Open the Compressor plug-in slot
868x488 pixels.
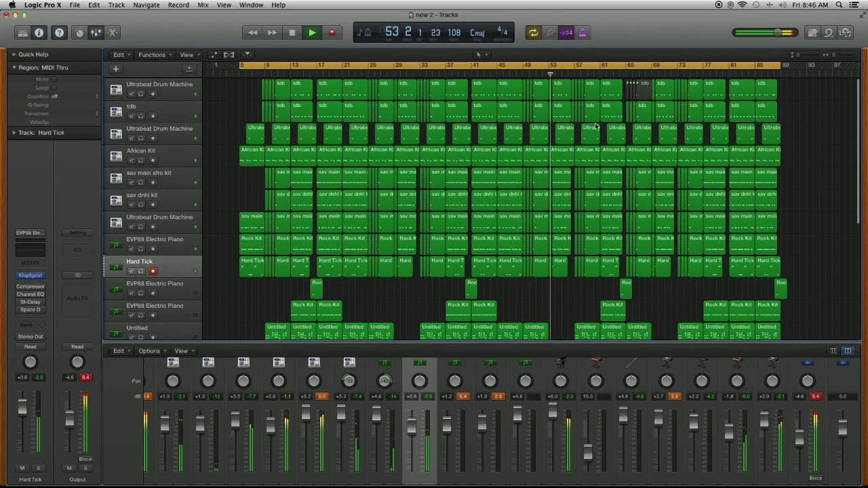point(30,287)
